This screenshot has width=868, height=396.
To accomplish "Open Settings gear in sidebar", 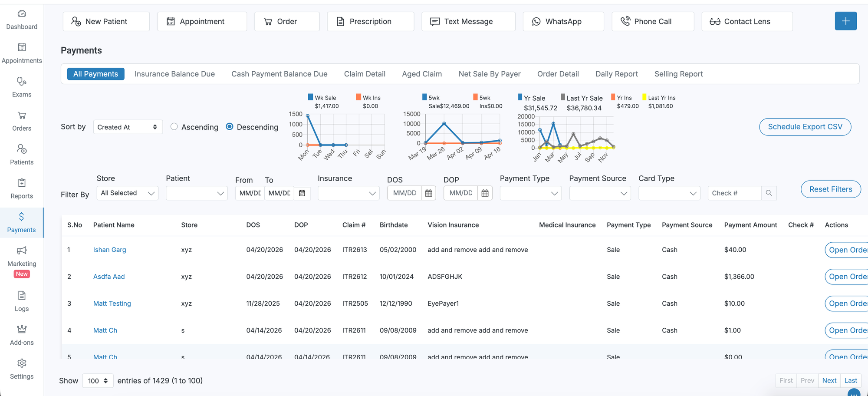I will click(22, 363).
